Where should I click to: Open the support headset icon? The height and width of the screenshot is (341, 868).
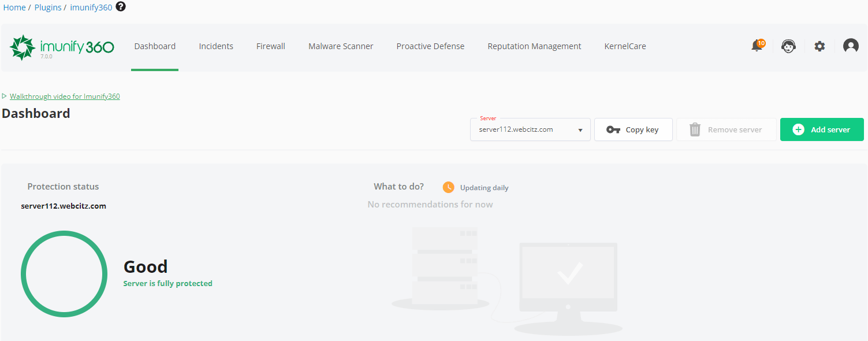tap(788, 46)
